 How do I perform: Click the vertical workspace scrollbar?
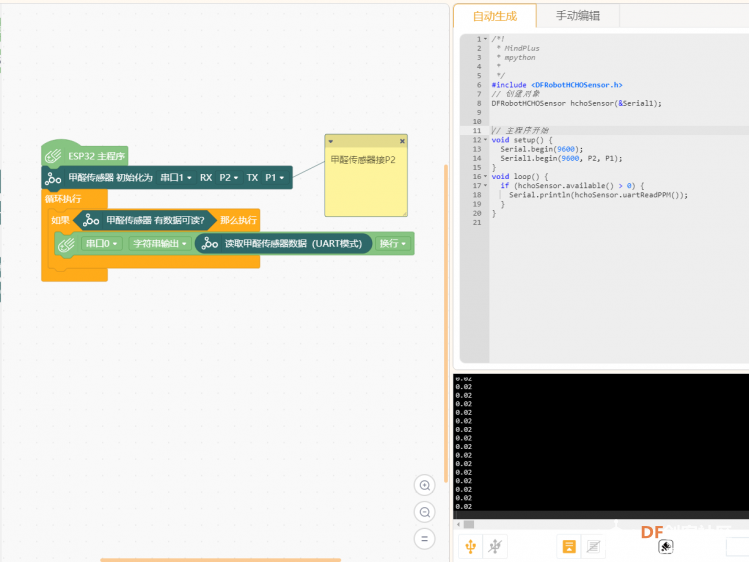click(x=446, y=323)
